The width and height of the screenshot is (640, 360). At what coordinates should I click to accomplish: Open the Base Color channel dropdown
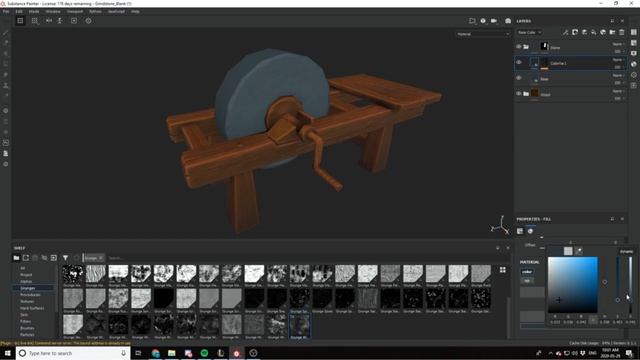(x=529, y=32)
